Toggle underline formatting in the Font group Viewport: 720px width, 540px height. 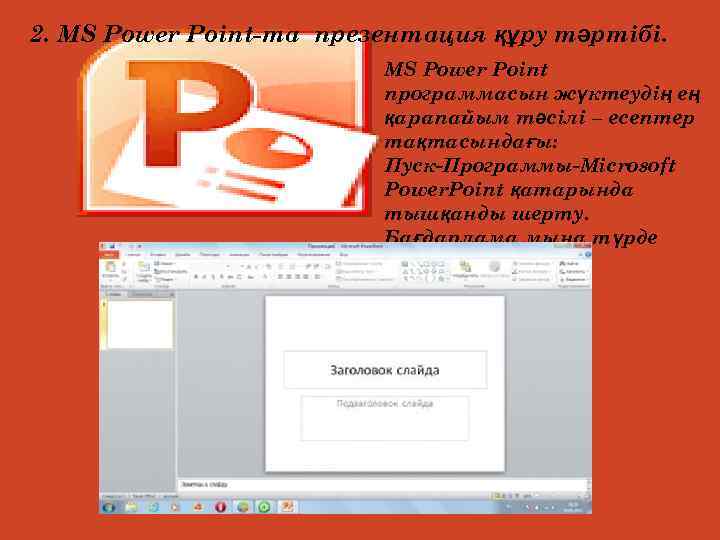213,277
